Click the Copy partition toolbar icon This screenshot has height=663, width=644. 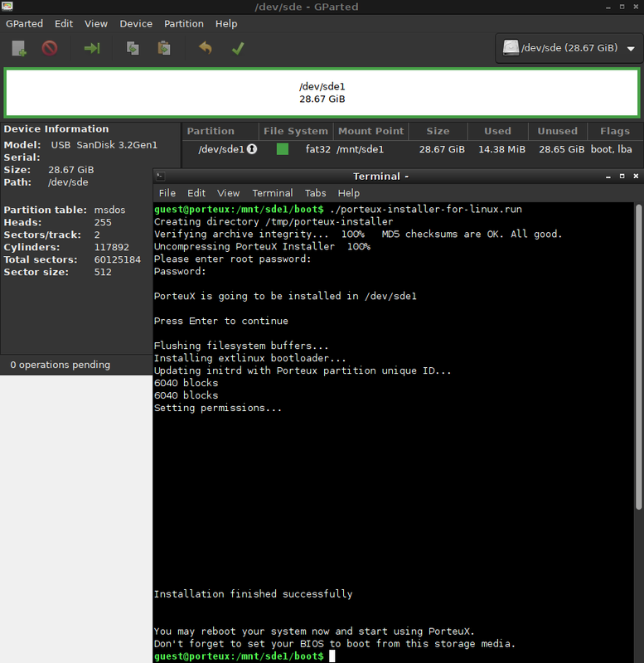[x=133, y=48]
